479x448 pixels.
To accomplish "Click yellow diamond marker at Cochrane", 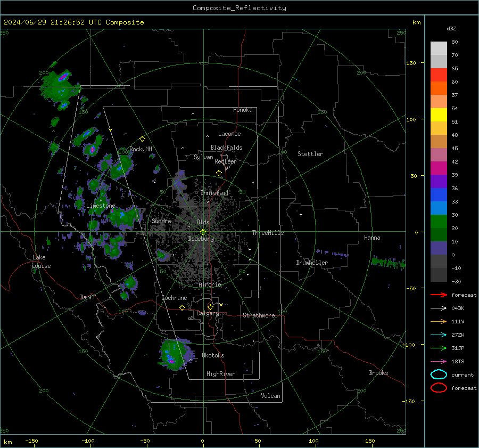I will pos(182,307).
